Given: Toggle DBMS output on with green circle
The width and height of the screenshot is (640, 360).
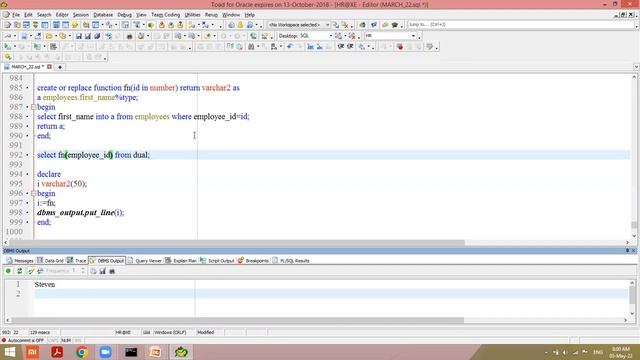Looking at the screenshot, I should point(8,271).
